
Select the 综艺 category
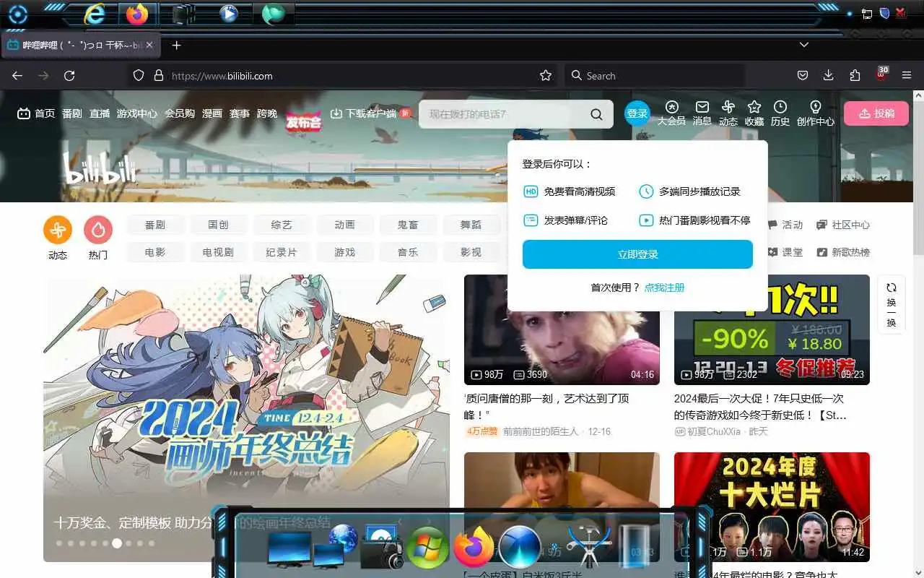282,225
